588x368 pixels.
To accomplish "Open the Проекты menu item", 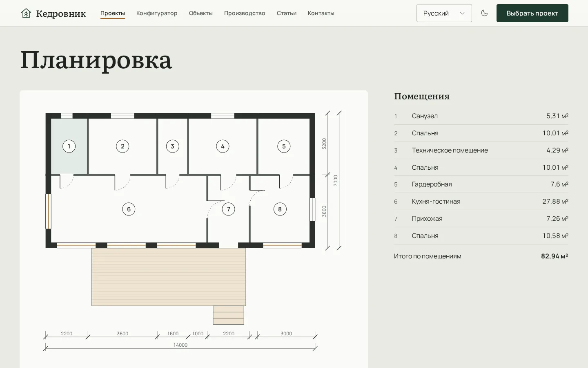I will (x=113, y=13).
